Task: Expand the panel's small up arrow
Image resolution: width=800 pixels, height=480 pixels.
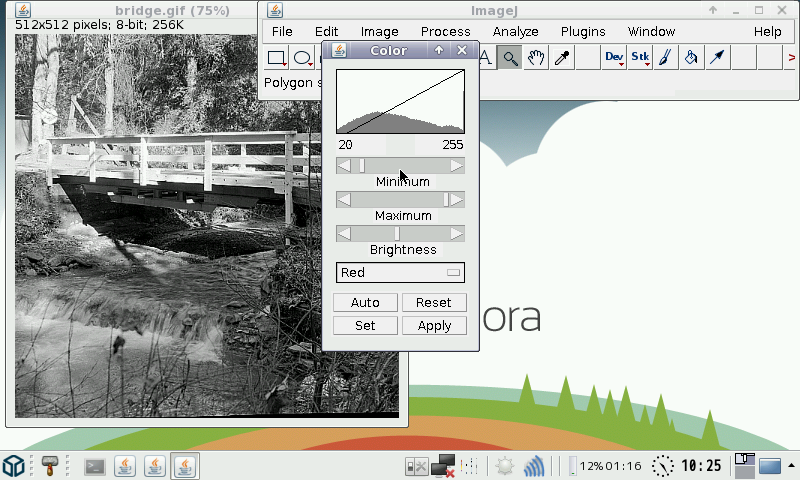Action: pyautogui.click(x=791, y=466)
